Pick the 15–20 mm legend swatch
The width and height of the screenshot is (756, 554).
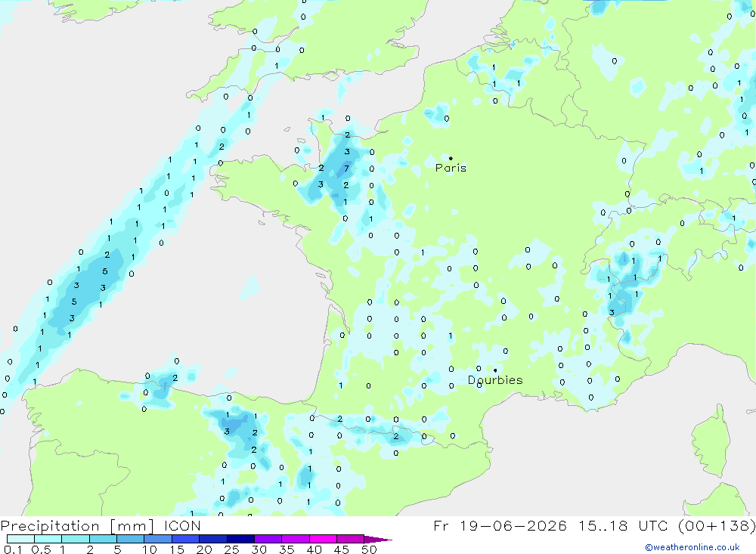pyautogui.click(x=185, y=539)
